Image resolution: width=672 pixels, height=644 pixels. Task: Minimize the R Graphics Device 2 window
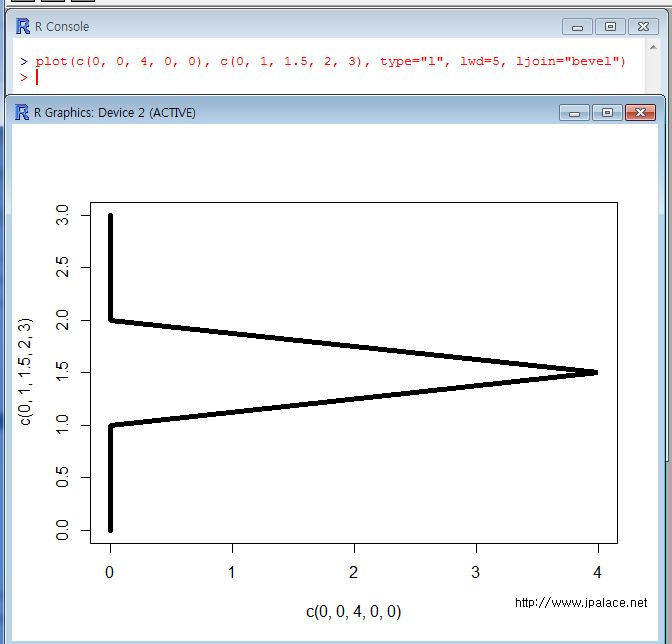pos(574,113)
